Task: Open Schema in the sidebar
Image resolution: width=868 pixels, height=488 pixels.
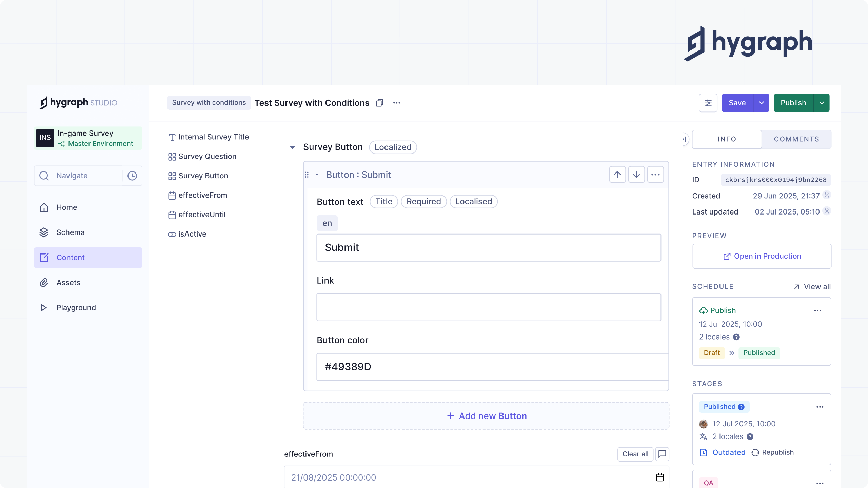Action: coord(71,232)
